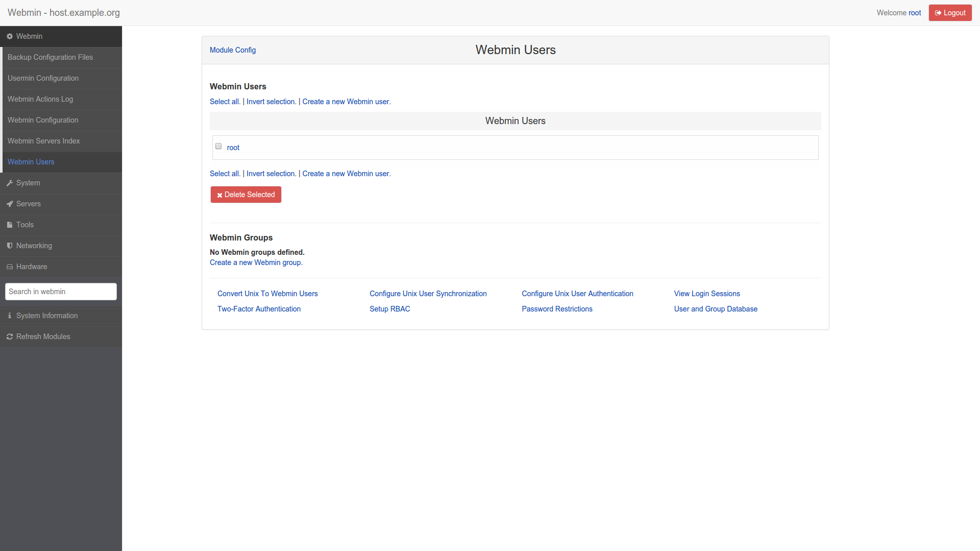Click the Networking shield icon
980x551 pixels.
point(10,246)
